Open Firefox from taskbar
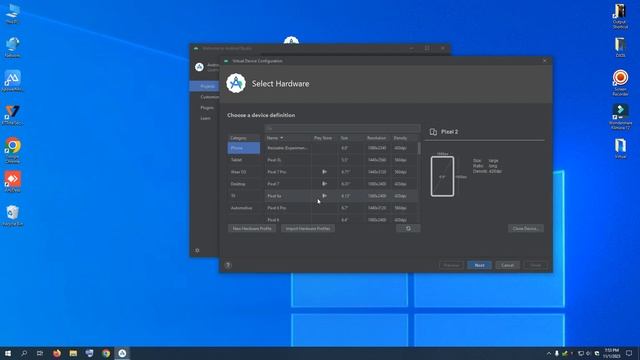The height and width of the screenshot is (360, 640). (57, 353)
